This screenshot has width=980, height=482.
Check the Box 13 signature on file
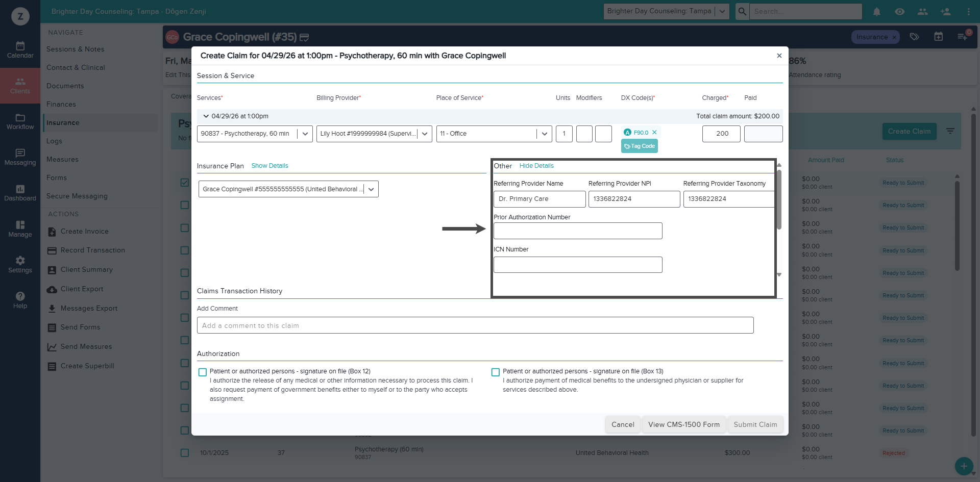click(x=496, y=372)
